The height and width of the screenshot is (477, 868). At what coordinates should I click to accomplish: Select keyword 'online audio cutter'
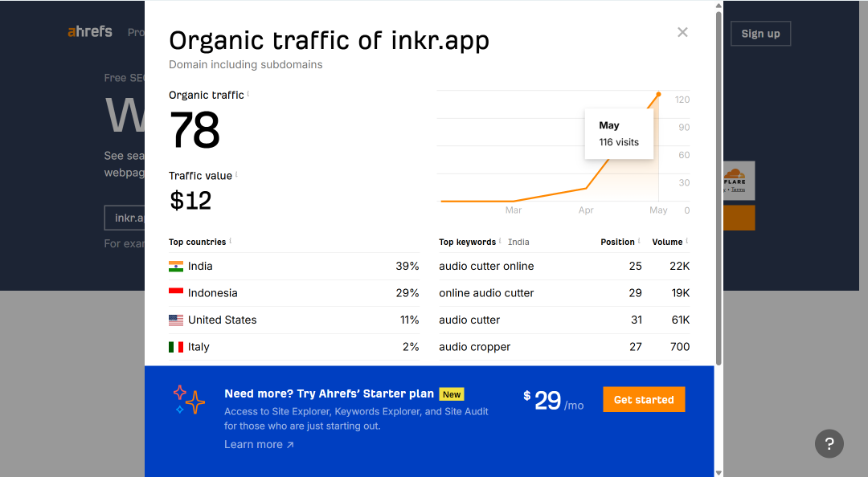[486, 293]
